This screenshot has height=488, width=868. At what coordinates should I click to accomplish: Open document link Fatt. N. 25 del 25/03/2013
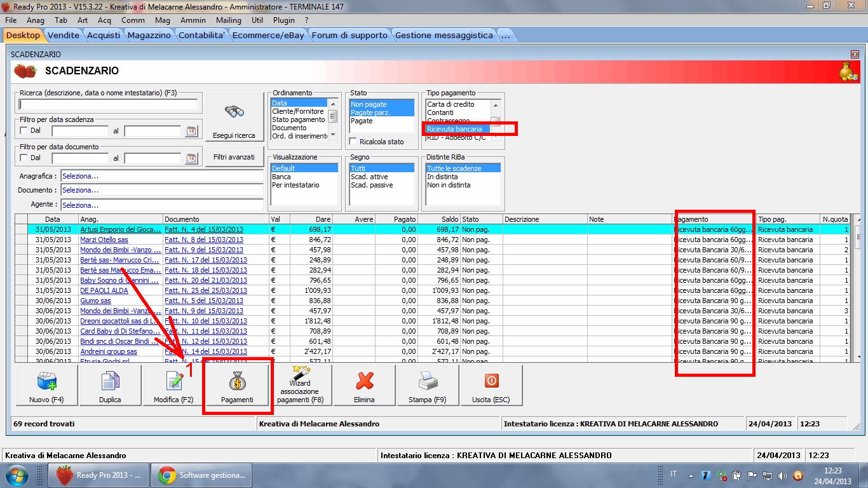206,290
